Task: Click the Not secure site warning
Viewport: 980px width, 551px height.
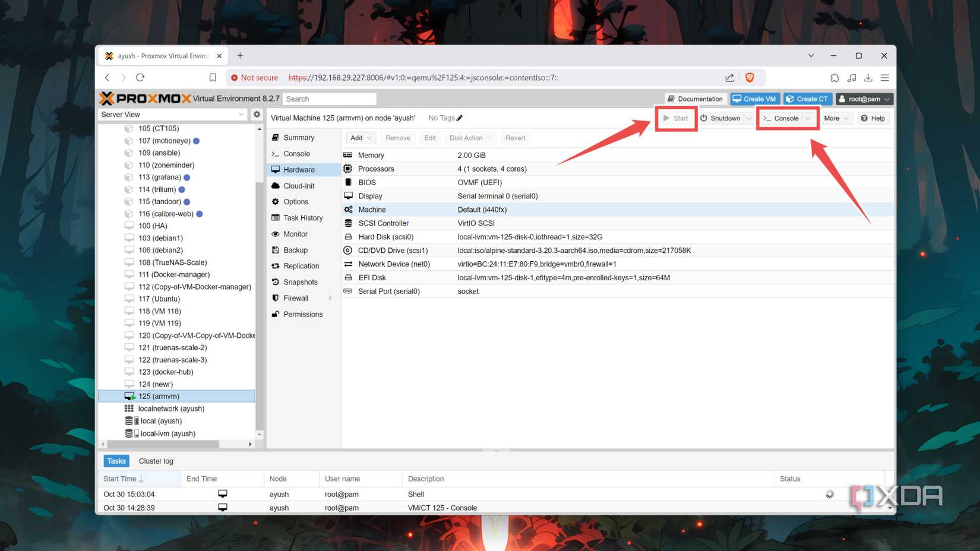Action: tap(254, 78)
